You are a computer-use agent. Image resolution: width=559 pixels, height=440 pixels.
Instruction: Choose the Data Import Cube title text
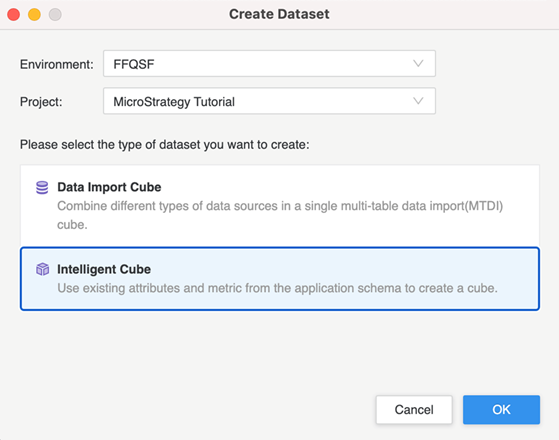click(x=109, y=187)
